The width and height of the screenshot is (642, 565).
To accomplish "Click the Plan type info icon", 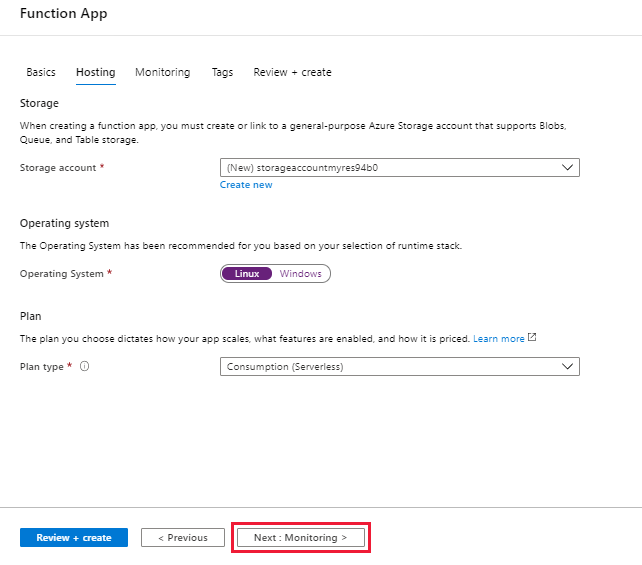I will [x=84, y=367].
